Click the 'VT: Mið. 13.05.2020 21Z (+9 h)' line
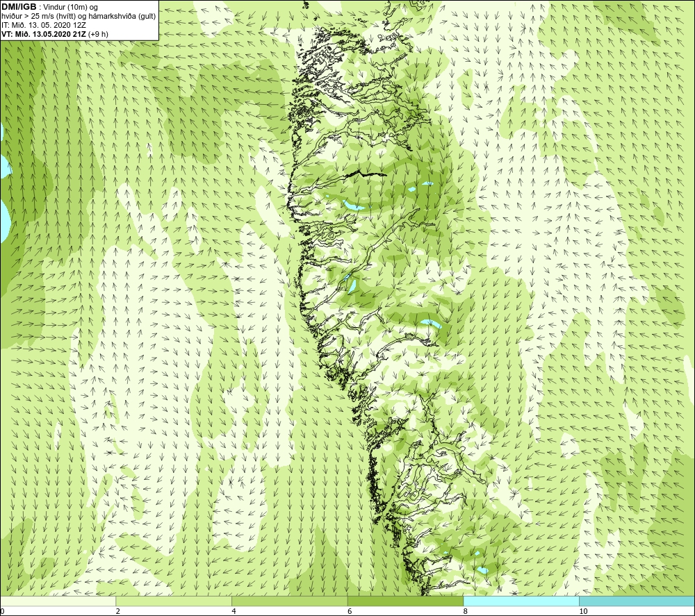This screenshot has width=695, height=616. [55, 34]
